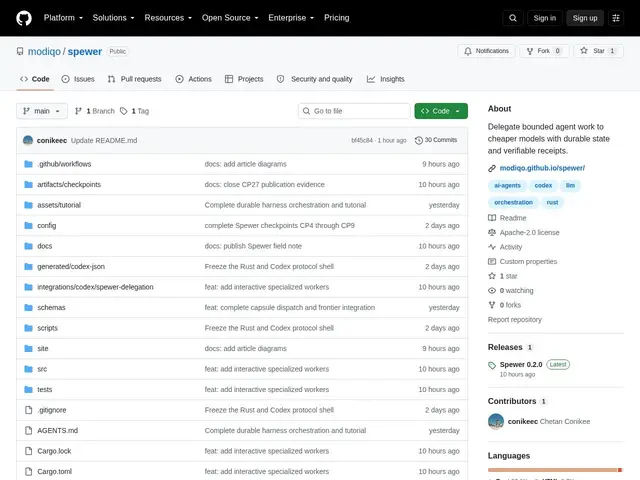
Task: Expand the Resources menu
Action: (x=168, y=18)
